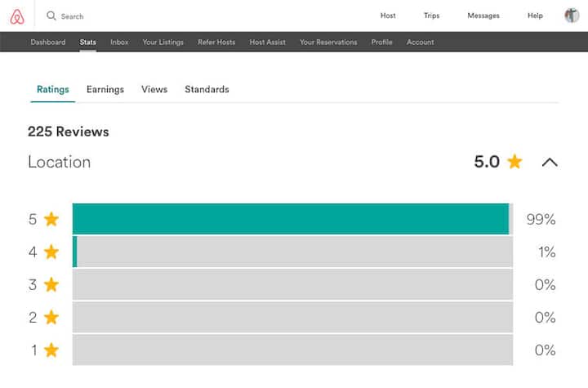Click the 5-star teal rating bar
Viewport: 588px width, 388px height.
[290, 219]
